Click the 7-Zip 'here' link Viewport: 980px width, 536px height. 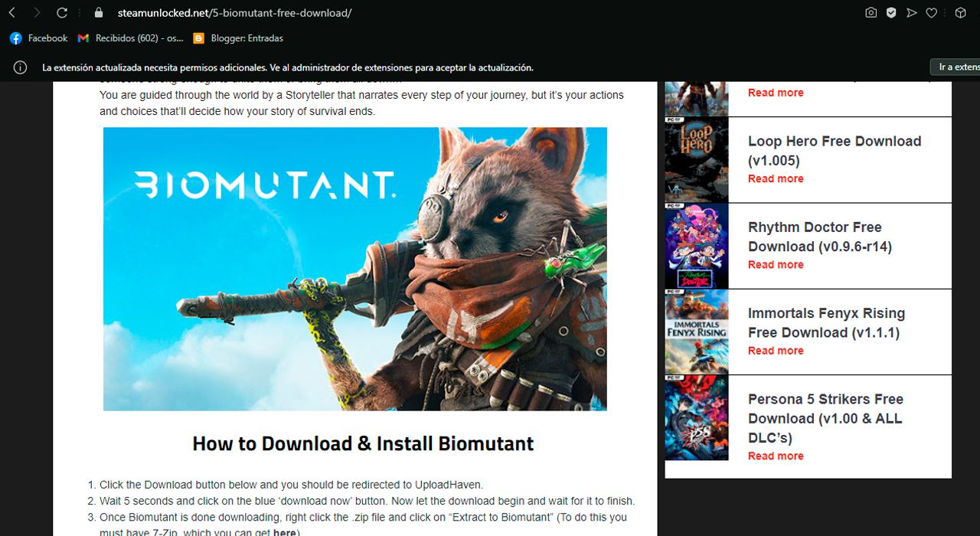coord(285,533)
